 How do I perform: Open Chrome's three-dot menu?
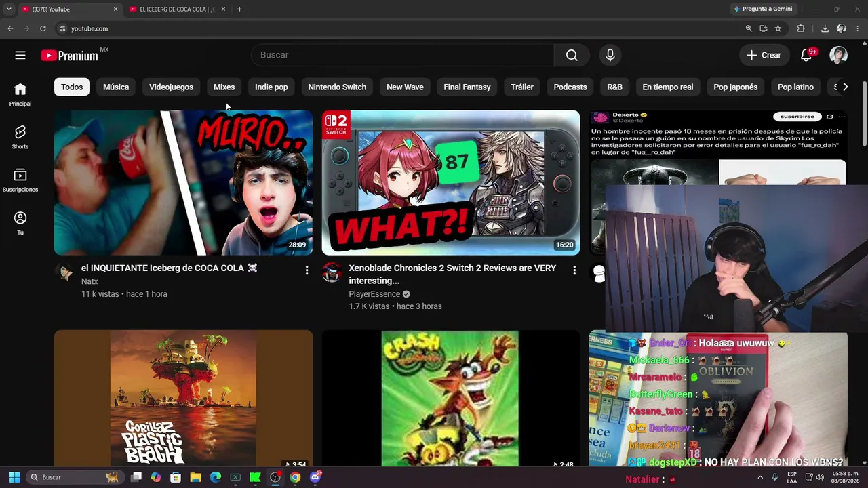coord(858,28)
